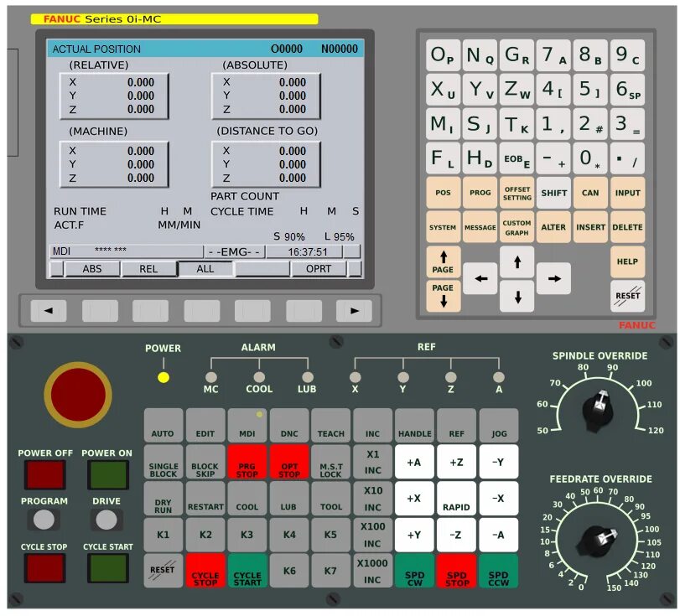This screenshot has width=680, height=616.
Task: Click the decimal point / key
Action: 627,158
